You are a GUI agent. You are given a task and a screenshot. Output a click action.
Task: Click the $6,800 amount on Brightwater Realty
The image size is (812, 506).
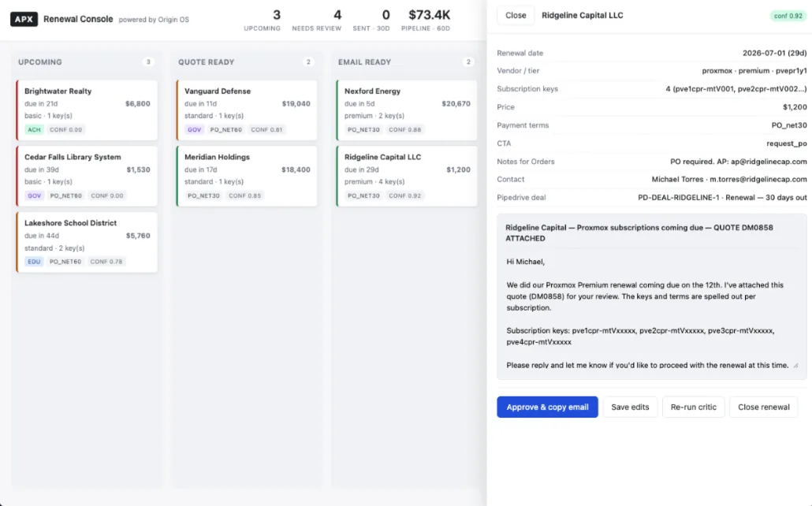(138, 103)
